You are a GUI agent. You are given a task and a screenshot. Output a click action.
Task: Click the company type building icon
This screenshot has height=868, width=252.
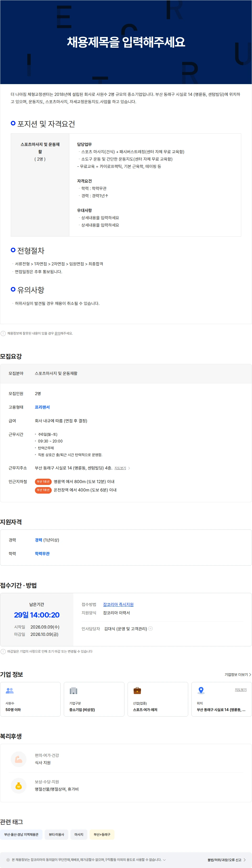(73, 690)
